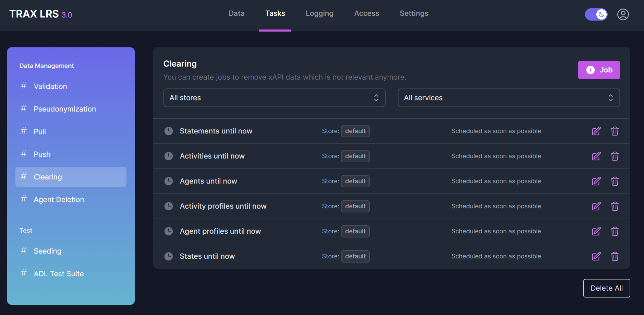Open the All stores dropdown
Viewport: 644px width, 315px height.
tap(274, 98)
